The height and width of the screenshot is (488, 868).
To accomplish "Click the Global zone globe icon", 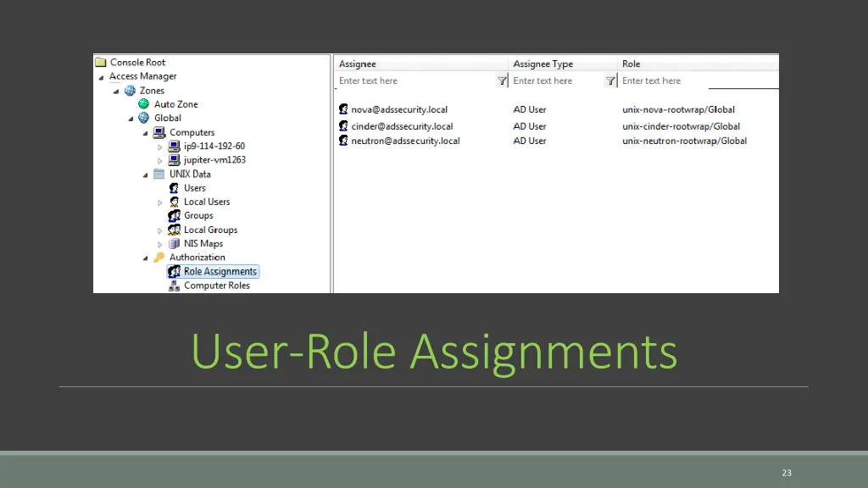I will tap(144, 118).
